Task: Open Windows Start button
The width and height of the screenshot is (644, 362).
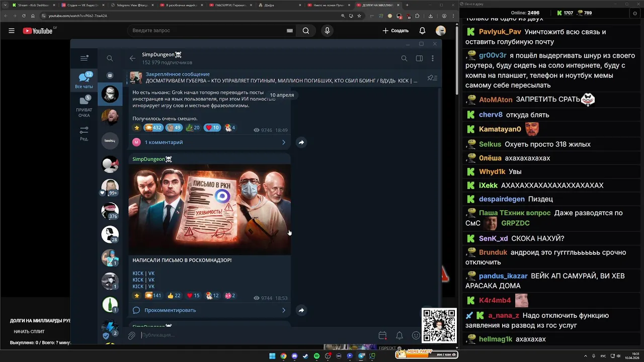Action: [272, 356]
